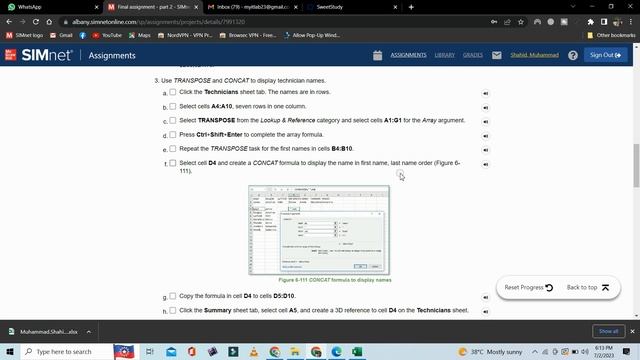Click Reset Progress button
This screenshot has width=640, height=360.
529,287
